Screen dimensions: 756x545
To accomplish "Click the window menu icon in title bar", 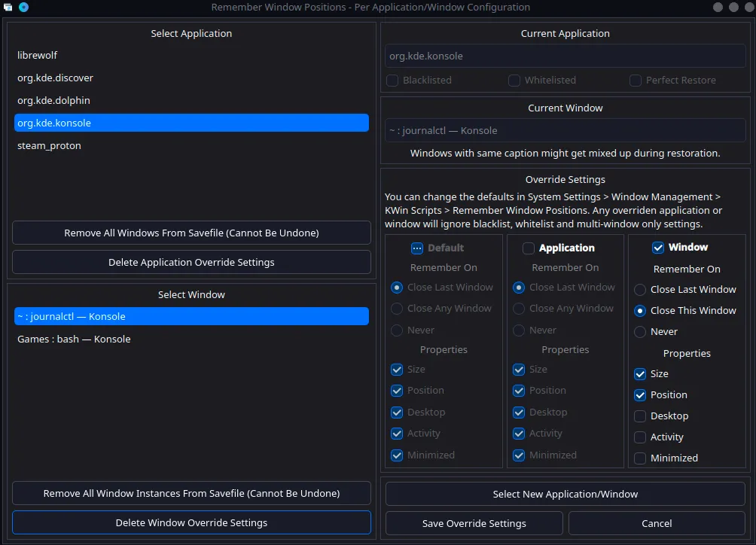I will point(8,8).
